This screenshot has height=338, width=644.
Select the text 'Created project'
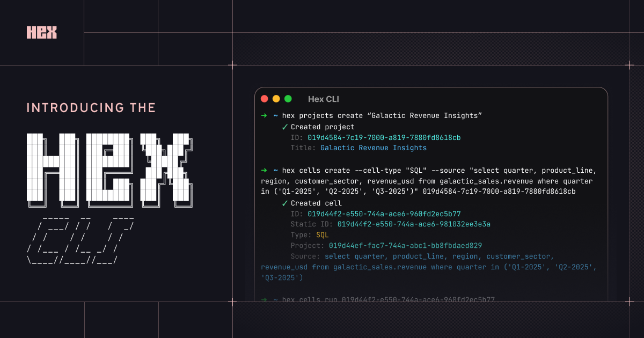[323, 127]
